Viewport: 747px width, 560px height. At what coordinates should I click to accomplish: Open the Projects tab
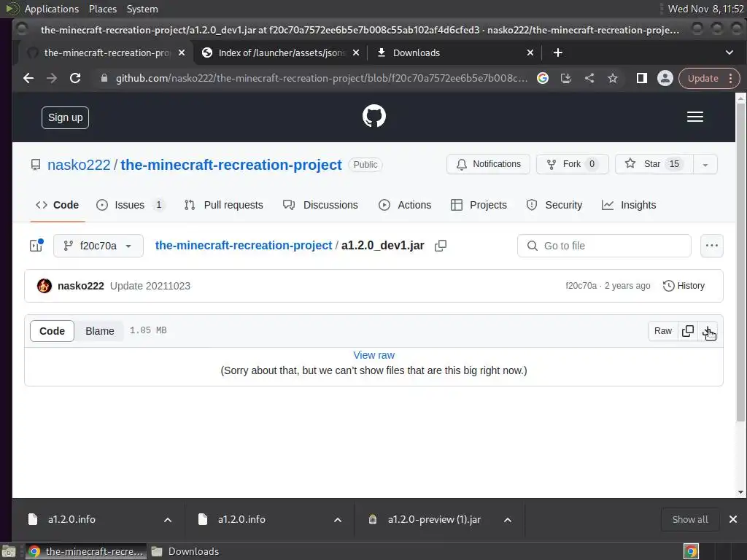[x=479, y=205]
